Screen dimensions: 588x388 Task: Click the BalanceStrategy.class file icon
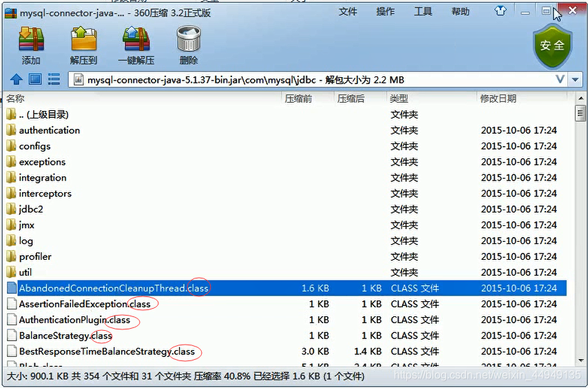(x=12, y=335)
